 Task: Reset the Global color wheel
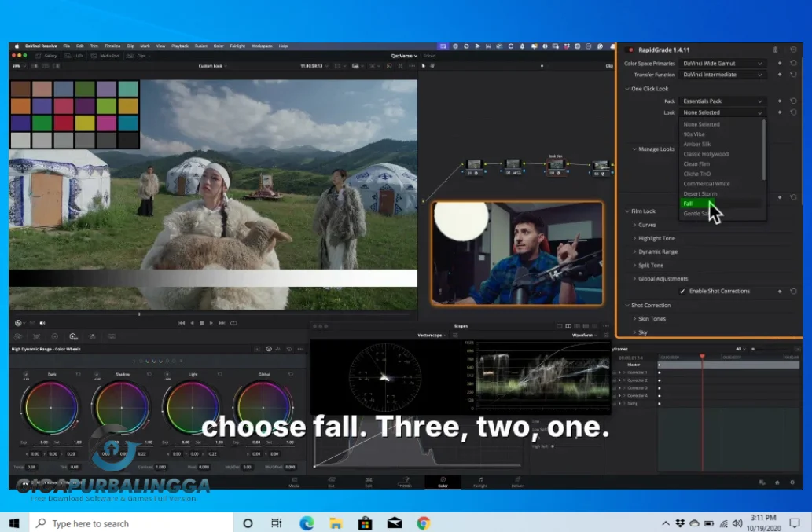291,374
